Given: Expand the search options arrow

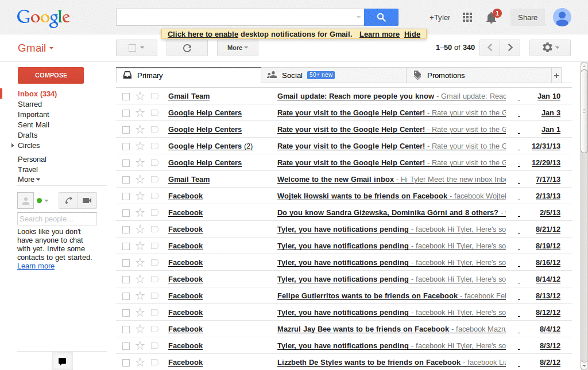Looking at the screenshot, I should (358, 17).
